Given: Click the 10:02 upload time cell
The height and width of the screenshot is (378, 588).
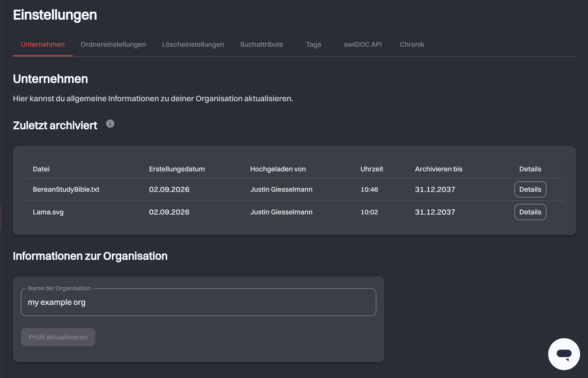Looking at the screenshot, I should click(x=369, y=212).
